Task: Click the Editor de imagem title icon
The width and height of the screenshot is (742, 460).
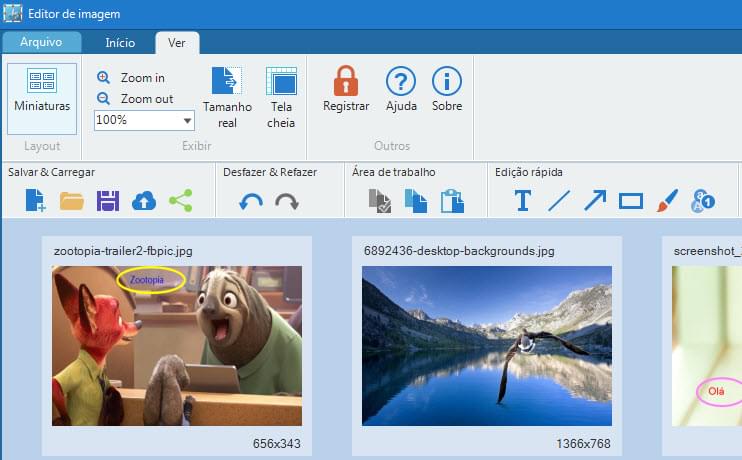Action: (x=12, y=13)
